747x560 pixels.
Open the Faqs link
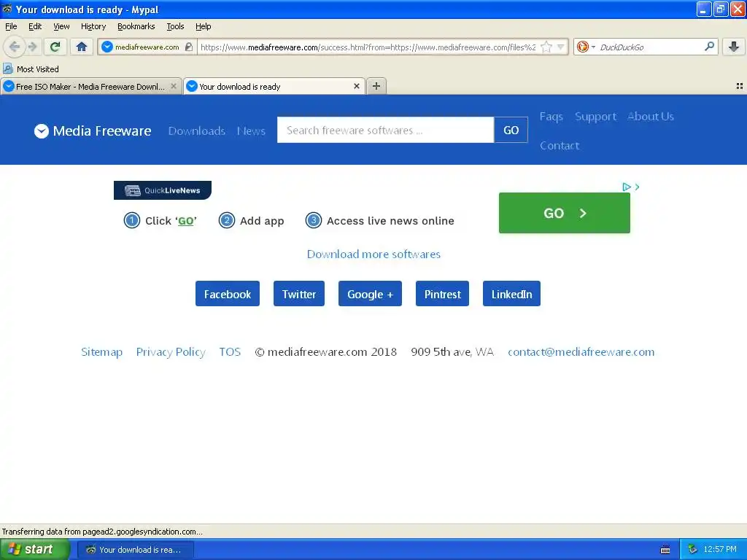click(551, 117)
